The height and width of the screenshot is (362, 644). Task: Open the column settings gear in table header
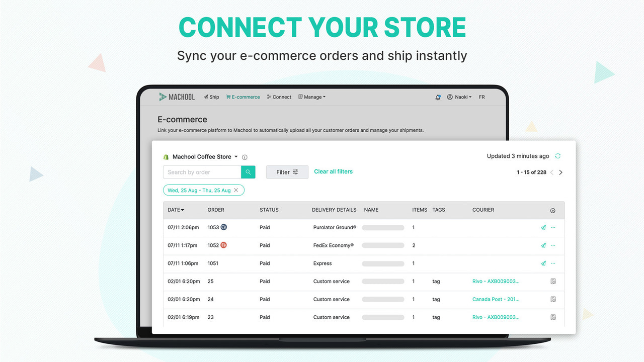552,210
